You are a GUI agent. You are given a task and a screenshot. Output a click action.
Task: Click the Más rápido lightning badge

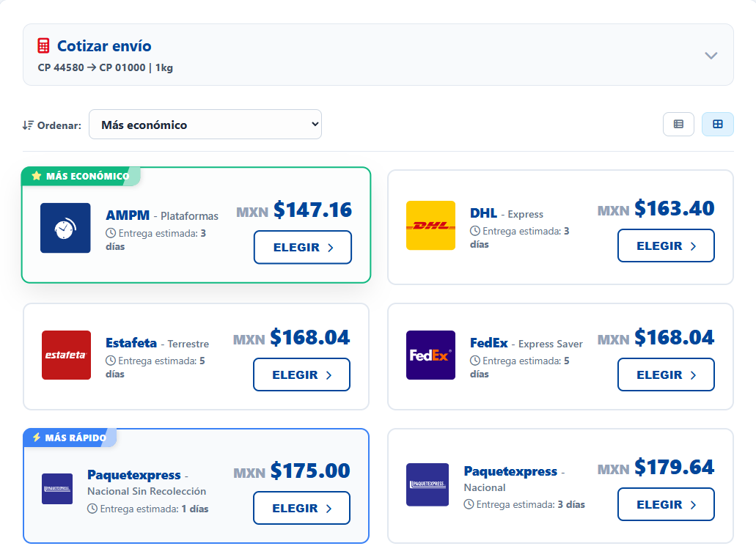coord(70,438)
